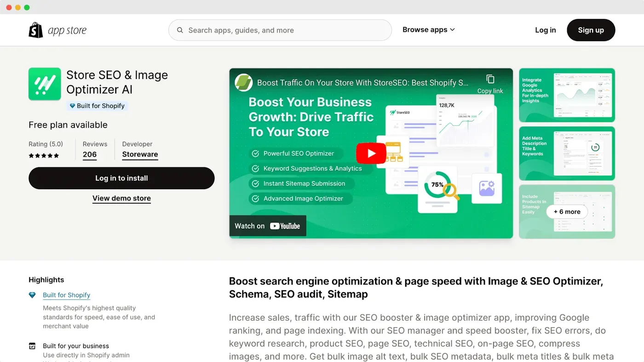Click the Built for your business text
Image resolution: width=644 pixels, height=362 pixels.
tap(76, 346)
